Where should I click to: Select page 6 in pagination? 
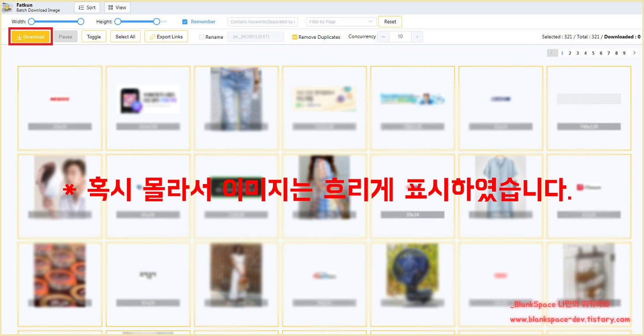601,53
